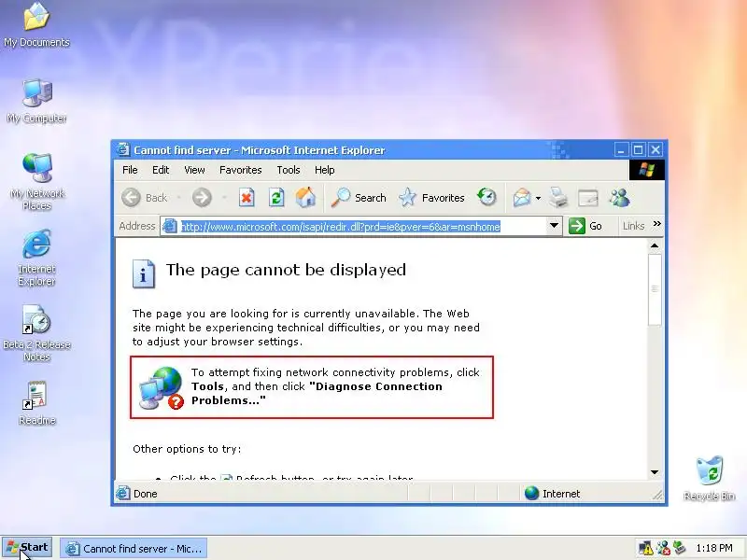Viewport: 747px width, 560px height.
Task: Click the green Go arrow icon
Action: coord(577,226)
